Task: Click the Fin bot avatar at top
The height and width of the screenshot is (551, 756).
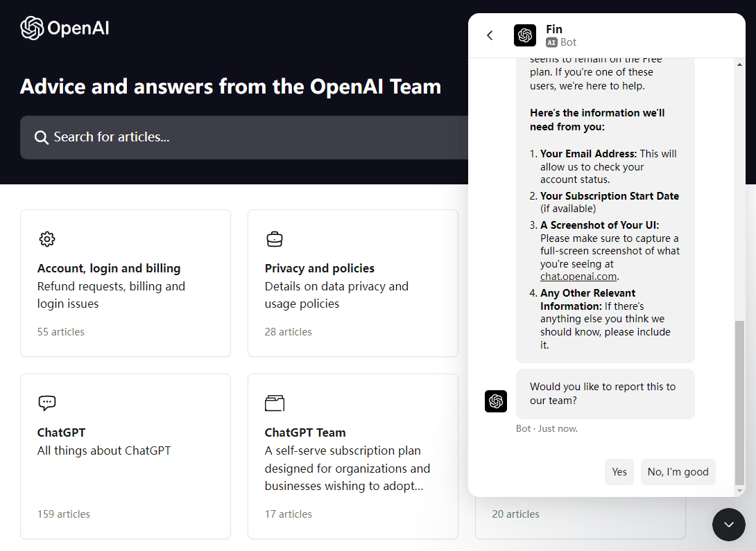Action: pos(525,35)
